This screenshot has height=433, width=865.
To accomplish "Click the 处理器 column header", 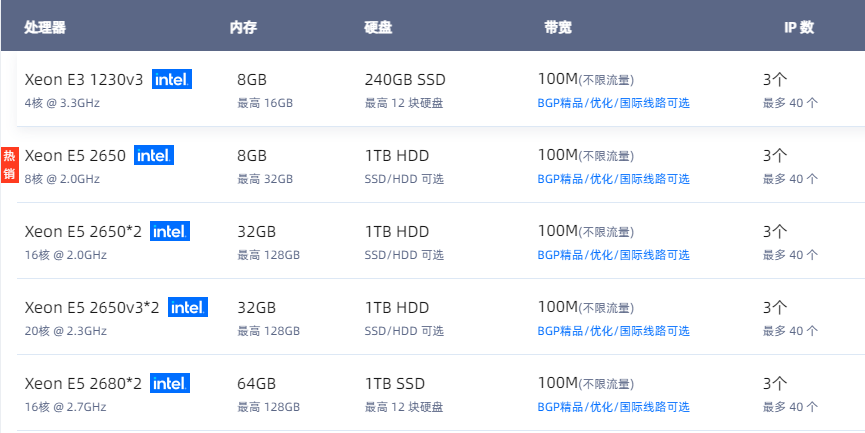I will (45, 28).
